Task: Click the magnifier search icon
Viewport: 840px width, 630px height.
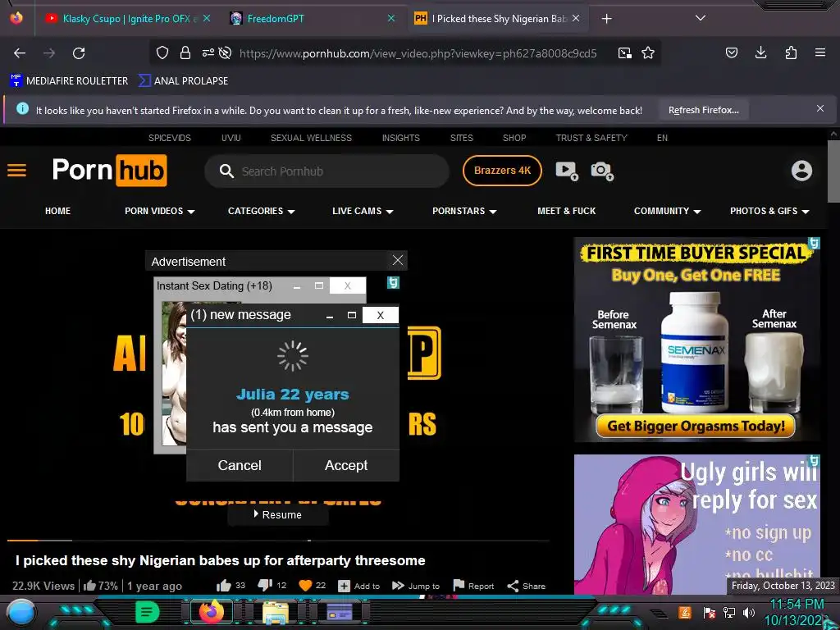Action: coord(226,171)
